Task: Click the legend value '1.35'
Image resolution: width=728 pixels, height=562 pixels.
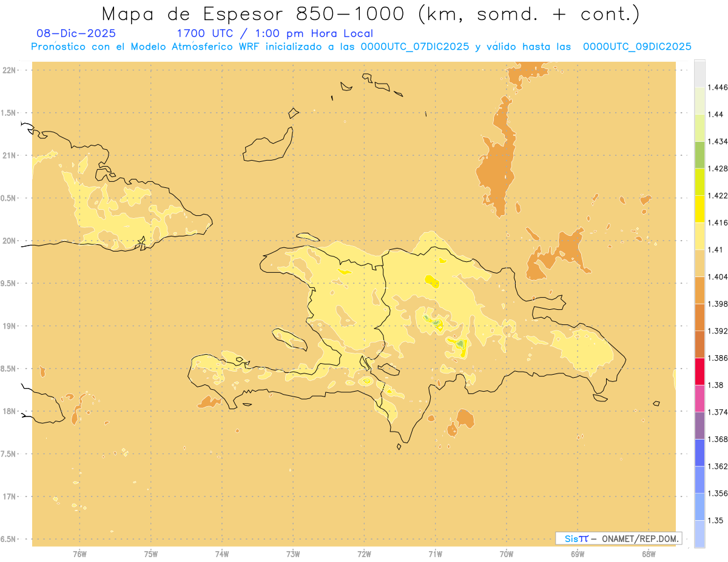Action: click(x=715, y=520)
